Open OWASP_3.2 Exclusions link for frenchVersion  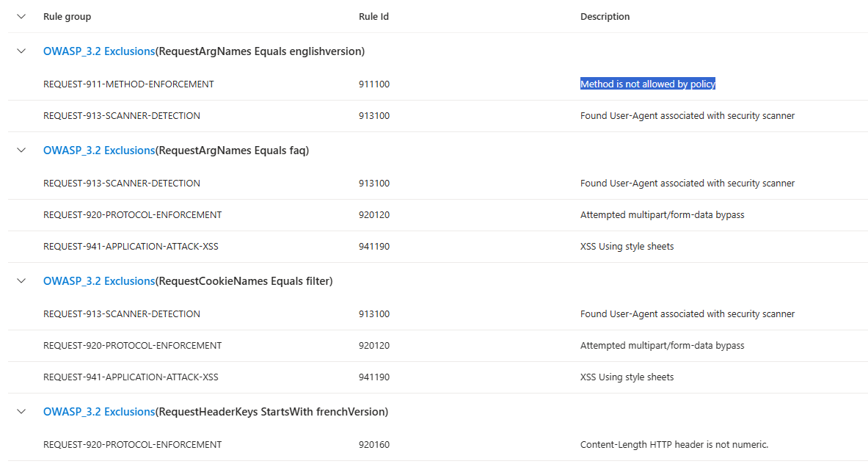click(98, 412)
